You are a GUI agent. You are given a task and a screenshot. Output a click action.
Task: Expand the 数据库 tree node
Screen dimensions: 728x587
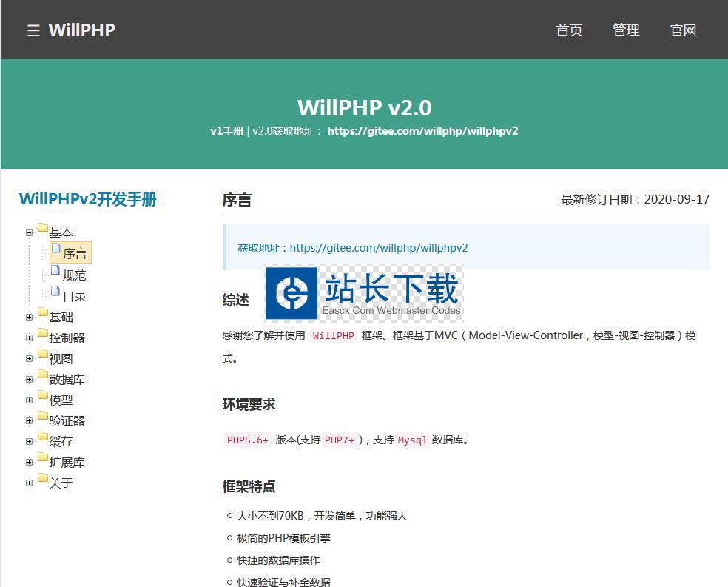coord(30,380)
